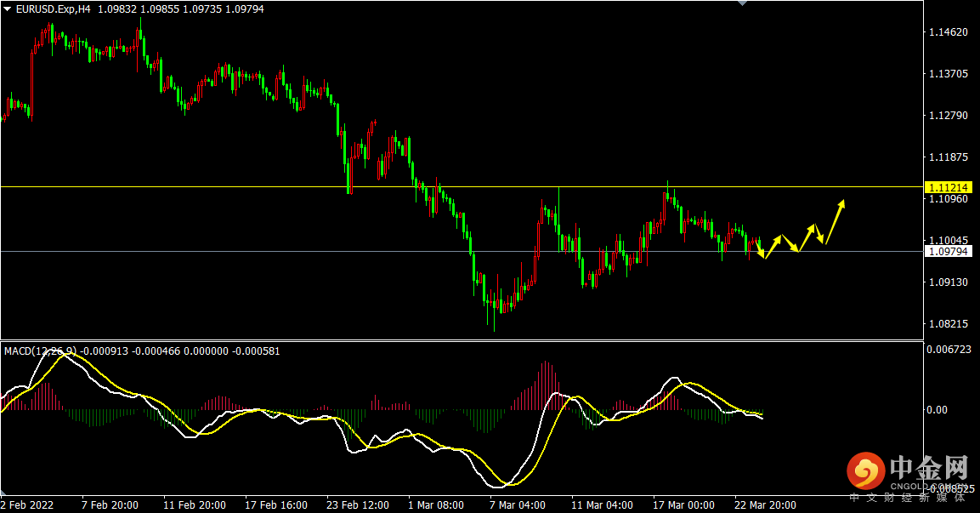Viewport: 980px width, 513px height.
Task: Click the 23 Feb 12:00 time axis label
Action: 358,504
